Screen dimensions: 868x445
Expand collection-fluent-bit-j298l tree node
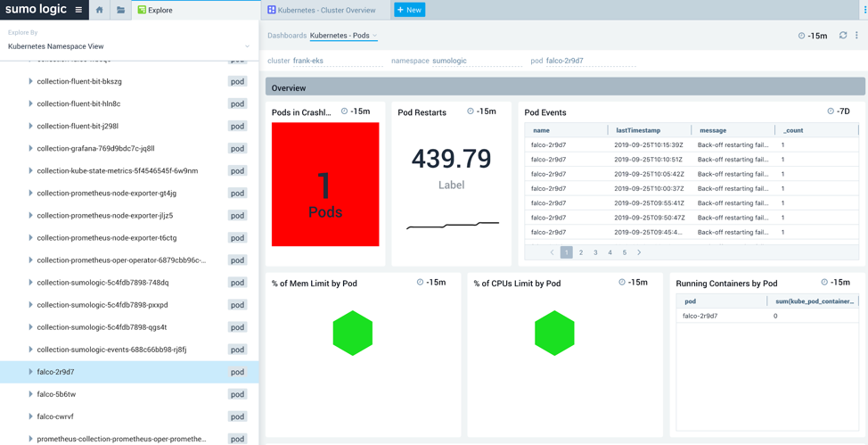click(x=30, y=126)
